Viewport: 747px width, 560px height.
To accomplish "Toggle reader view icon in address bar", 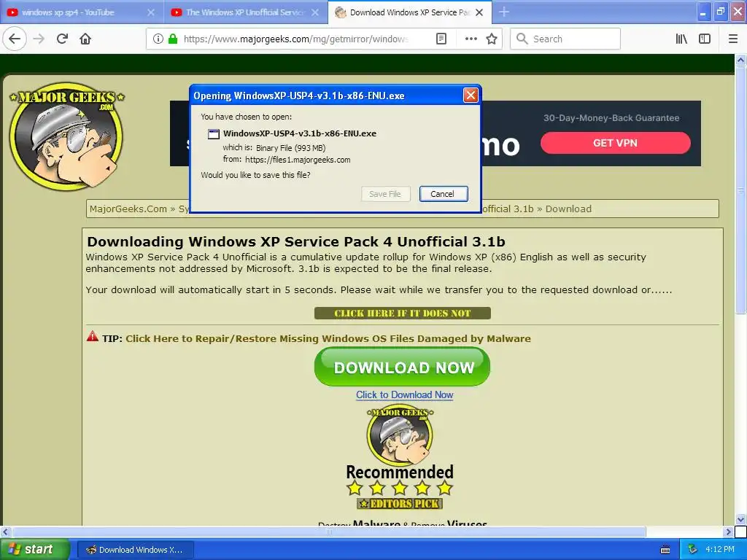I will (x=441, y=39).
